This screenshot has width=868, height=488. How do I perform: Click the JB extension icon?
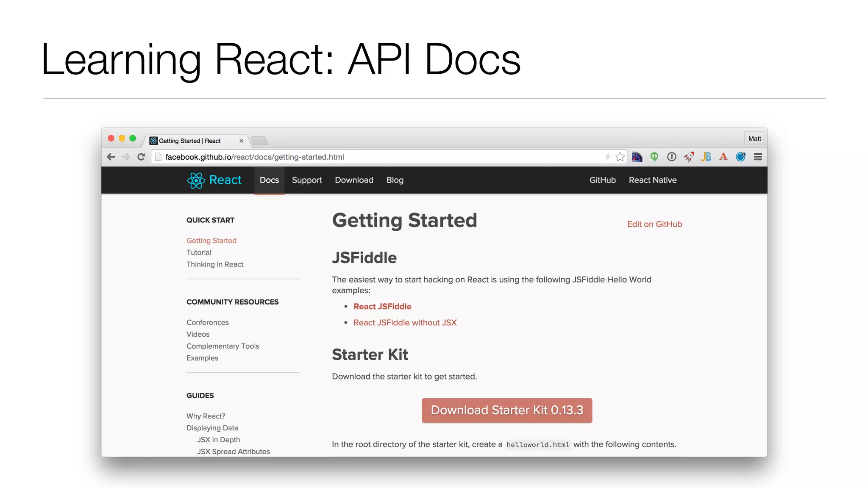click(x=706, y=157)
